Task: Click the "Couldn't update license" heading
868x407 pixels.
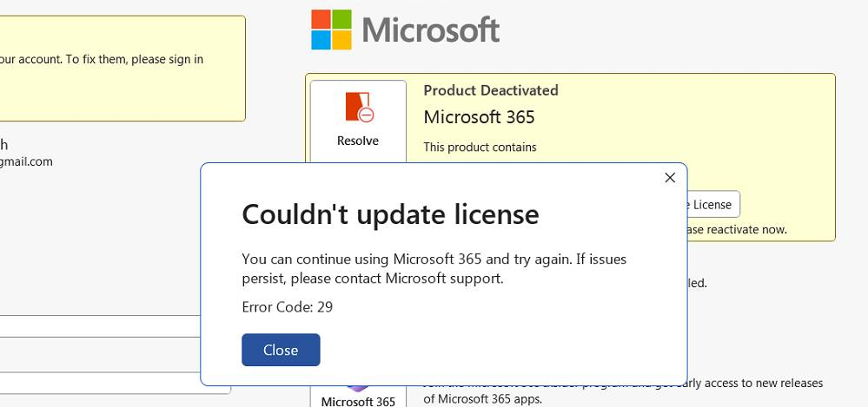Action: pyautogui.click(x=390, y=213)
